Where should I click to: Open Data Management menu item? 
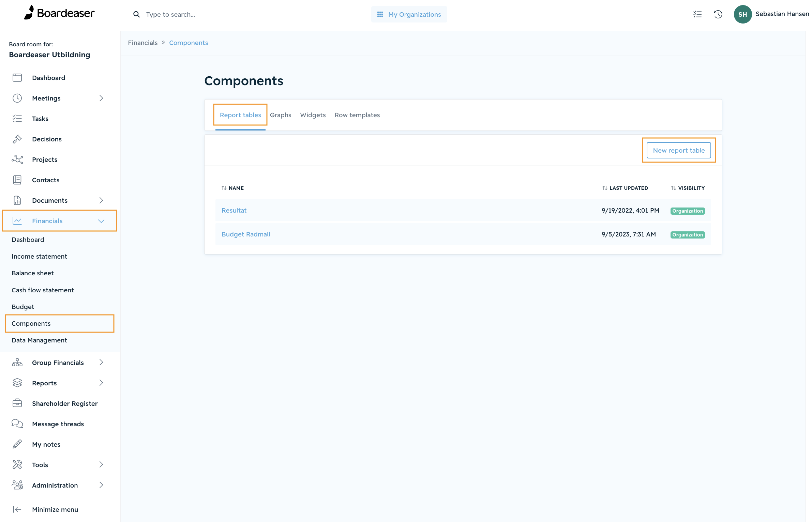click(x=39, y=340)
